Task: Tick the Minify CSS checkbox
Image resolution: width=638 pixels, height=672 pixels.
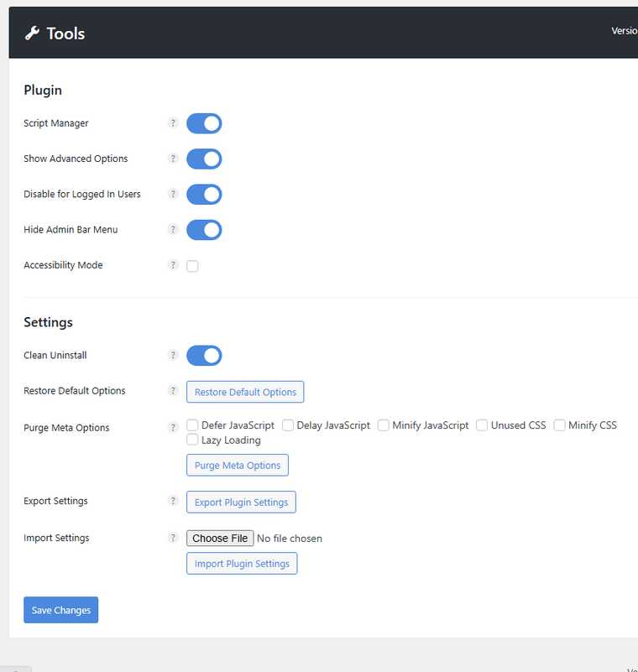Action: pyautogui.click(x=560, y=425)
